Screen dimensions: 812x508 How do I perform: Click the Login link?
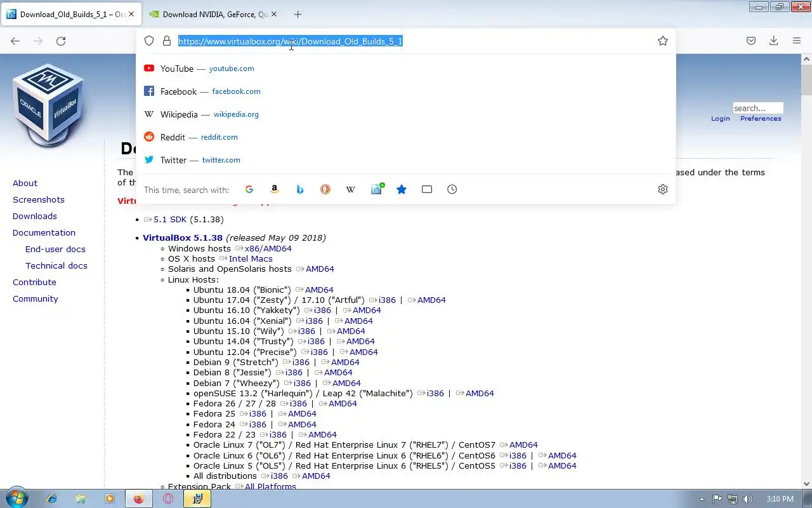(721, 119)
